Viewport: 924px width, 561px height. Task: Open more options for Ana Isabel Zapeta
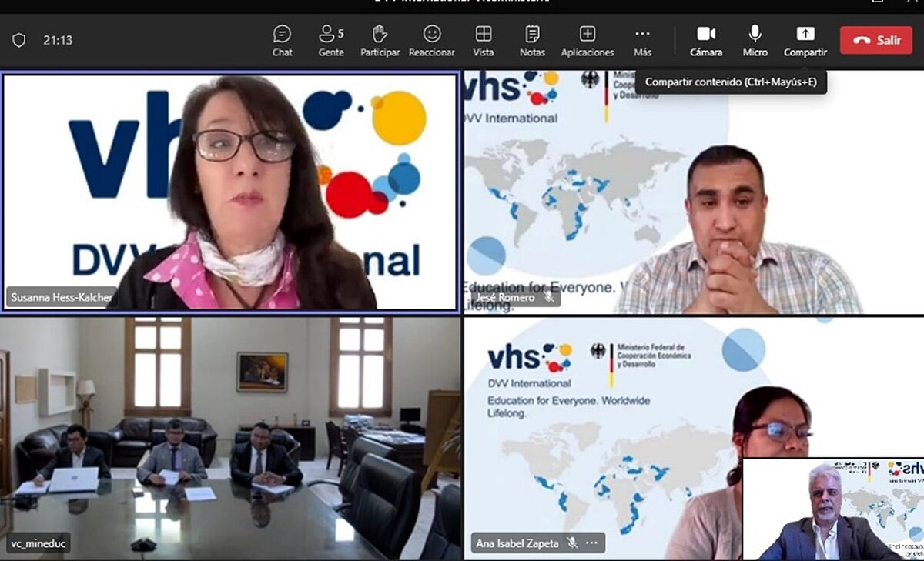point(591,543)
